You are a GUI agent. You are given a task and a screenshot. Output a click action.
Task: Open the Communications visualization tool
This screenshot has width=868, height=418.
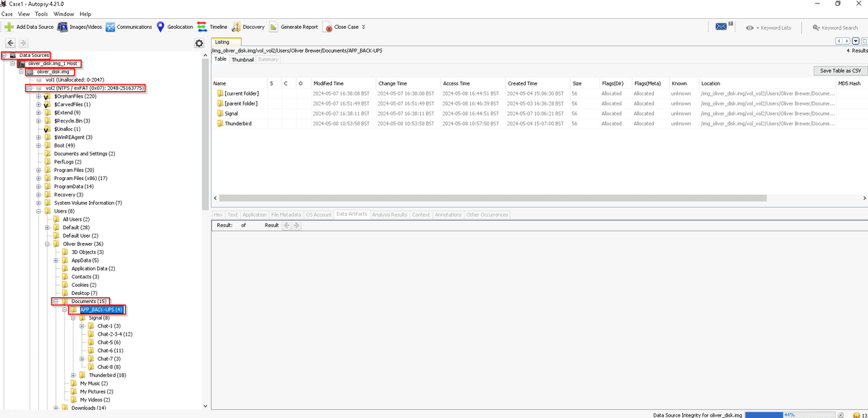point(129,27)
